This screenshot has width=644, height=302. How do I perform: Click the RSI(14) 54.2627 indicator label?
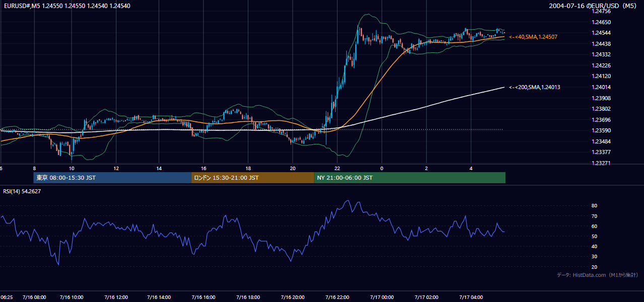click(x=22, y=191)
